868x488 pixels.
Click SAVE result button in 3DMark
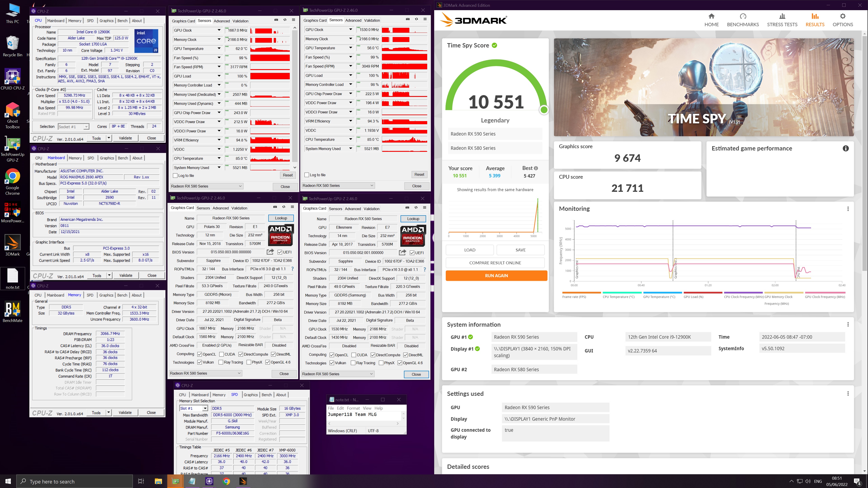(x=520, y=250)
